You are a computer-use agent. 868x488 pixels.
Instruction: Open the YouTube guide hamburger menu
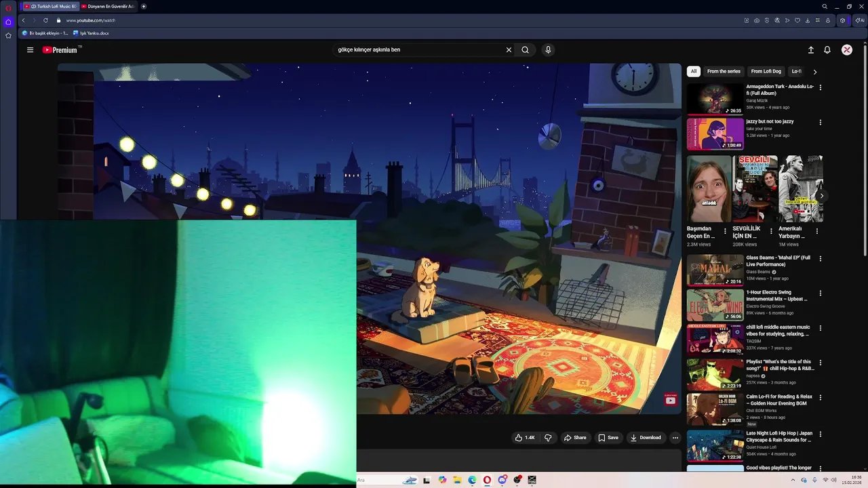[x=30, y=49]
